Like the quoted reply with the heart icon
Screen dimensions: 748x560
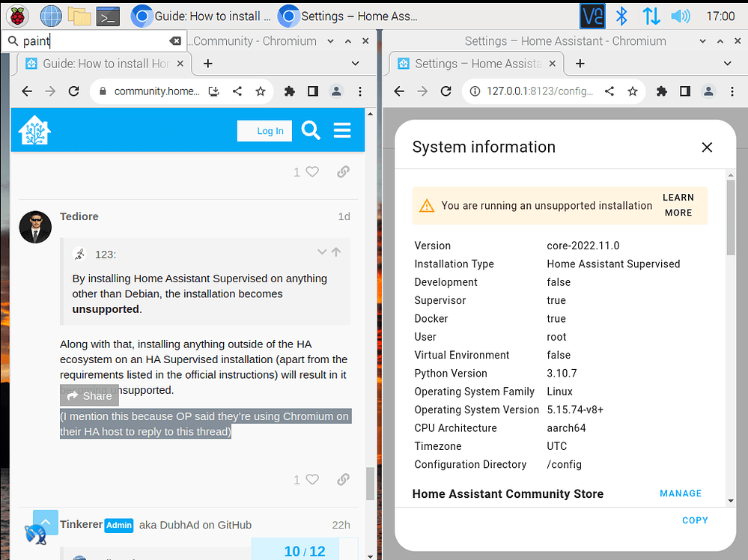311,171
